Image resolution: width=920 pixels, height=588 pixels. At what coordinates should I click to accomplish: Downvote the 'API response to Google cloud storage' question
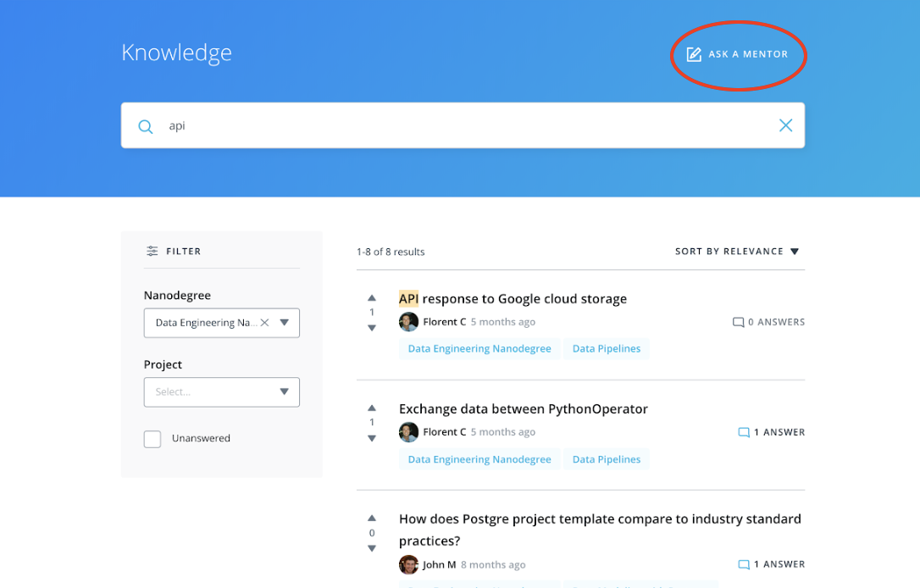click(372, 328)
